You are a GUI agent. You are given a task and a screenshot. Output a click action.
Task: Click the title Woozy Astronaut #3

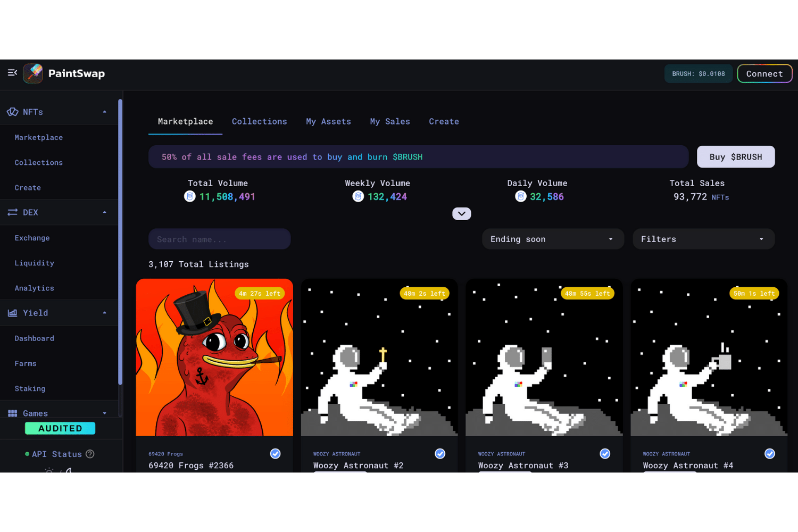[523, 465]
